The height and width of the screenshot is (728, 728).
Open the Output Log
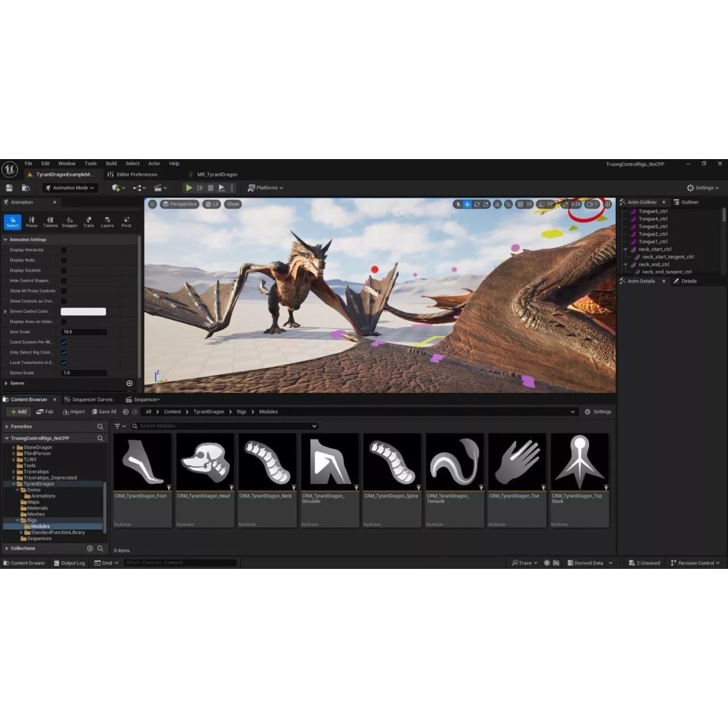pos(69,563)
